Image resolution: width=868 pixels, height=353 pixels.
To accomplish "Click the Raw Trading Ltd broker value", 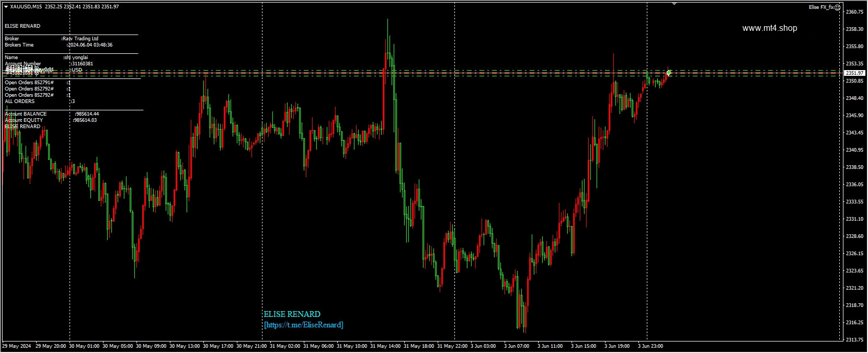I will [x=80, y=39].
